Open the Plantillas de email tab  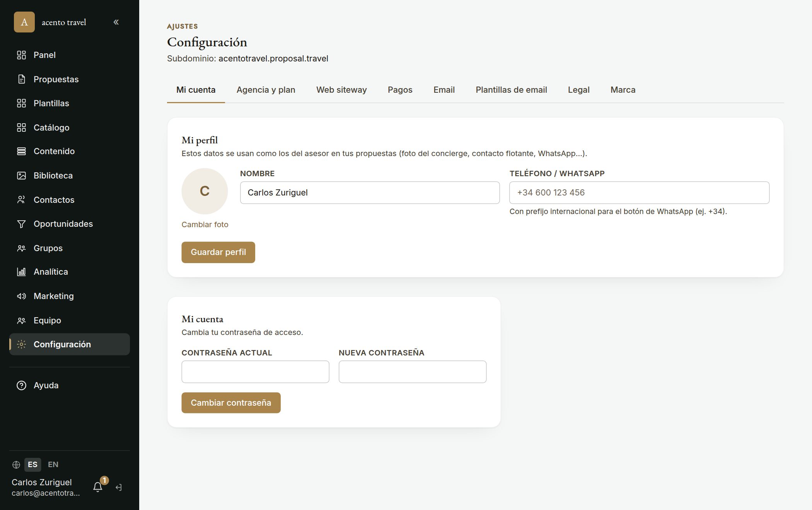pyautogui.click(x=511, y=90)
